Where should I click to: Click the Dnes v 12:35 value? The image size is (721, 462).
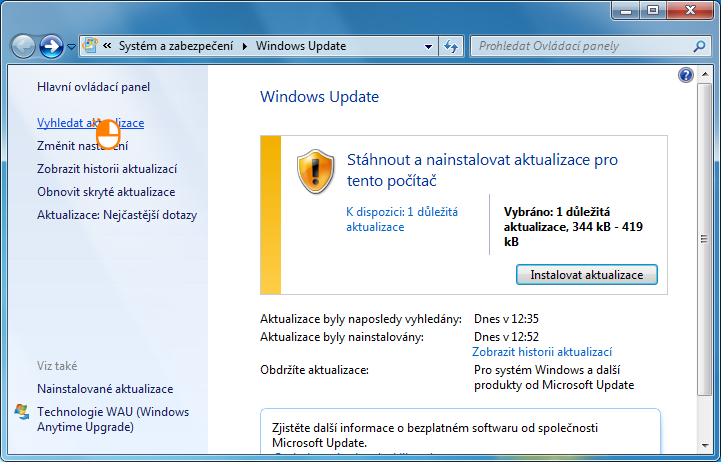506,319
